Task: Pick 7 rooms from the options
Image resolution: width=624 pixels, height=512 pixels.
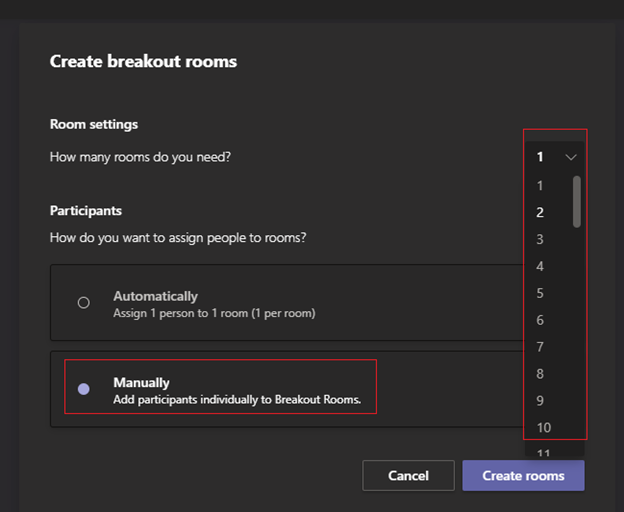Action: pyautogui.click(x=540, y=347)
